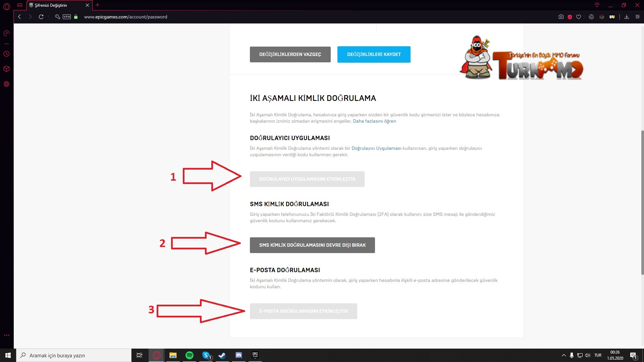
Task: Open the Opera GX main menu
Action: (6, 6)
